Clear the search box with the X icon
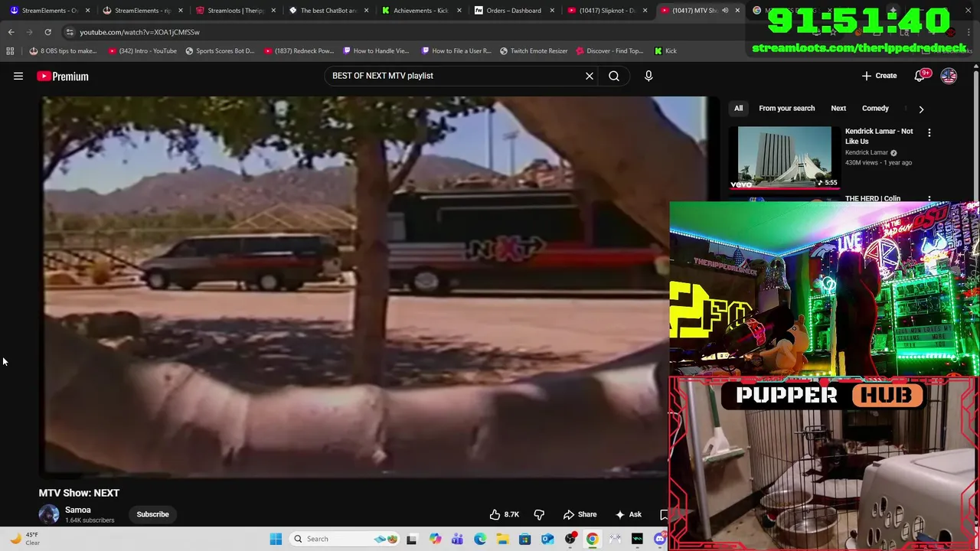 click(x=590, y=76)
